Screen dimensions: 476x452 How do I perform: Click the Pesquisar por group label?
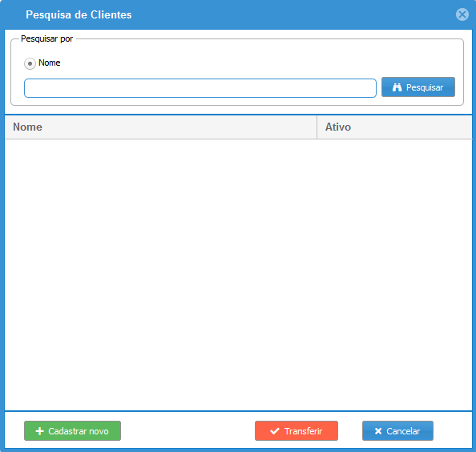click(x=46, y=38)
